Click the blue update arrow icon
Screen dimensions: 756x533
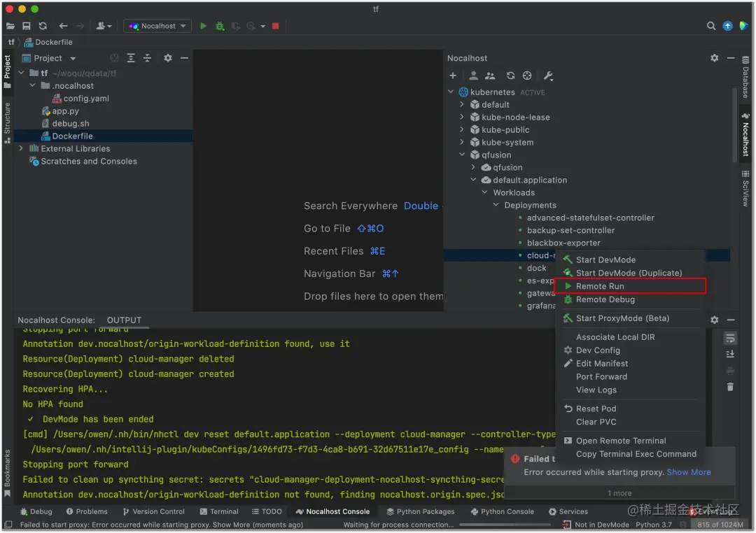[x=727, y=26]
